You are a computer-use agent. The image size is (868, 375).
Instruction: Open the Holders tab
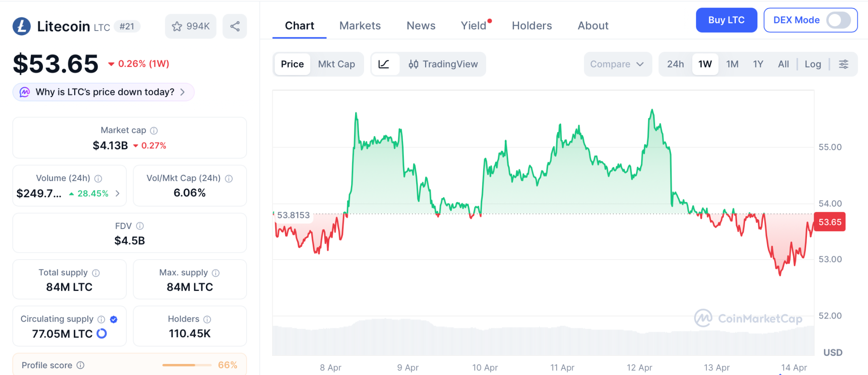tap(531, 26)
